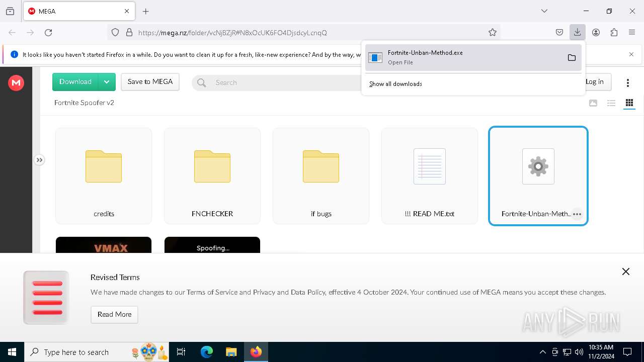
Task: Open the Download options dropdown arrow
Action: click(x=107, y=82)
